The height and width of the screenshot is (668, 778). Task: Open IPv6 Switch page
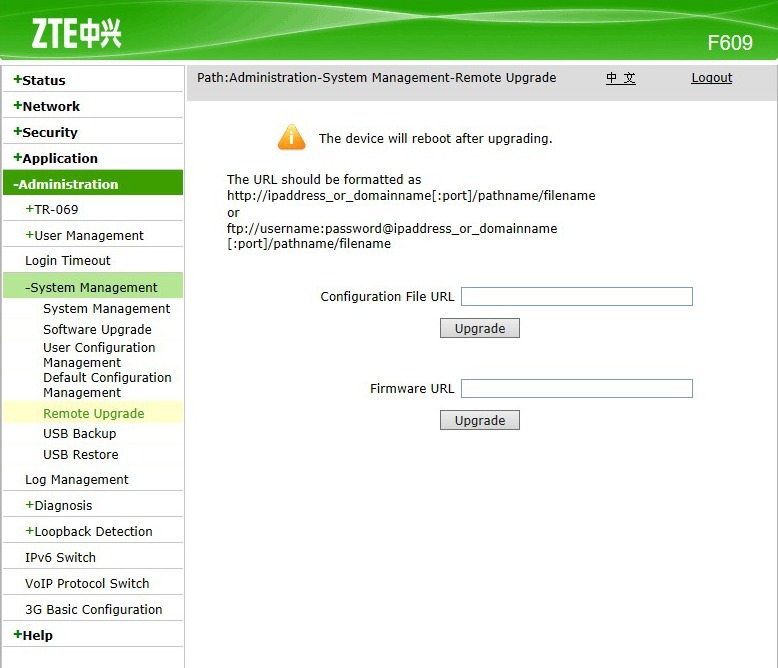coord(61,557)
